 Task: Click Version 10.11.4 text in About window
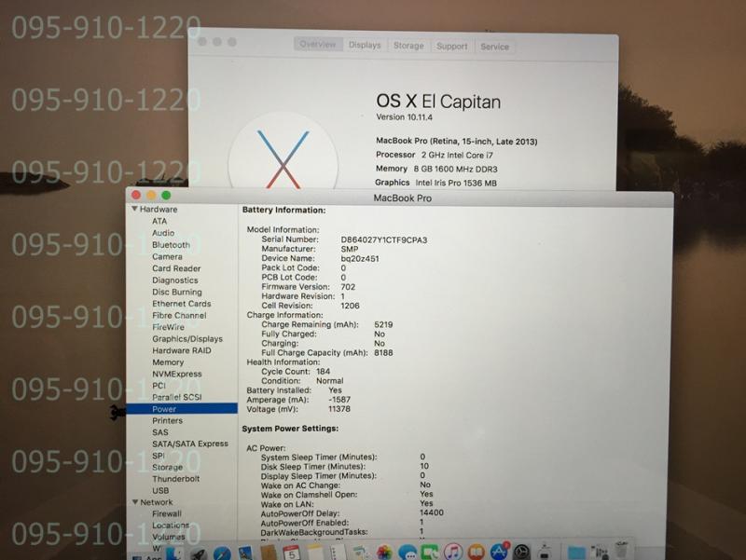coord(405,117)
